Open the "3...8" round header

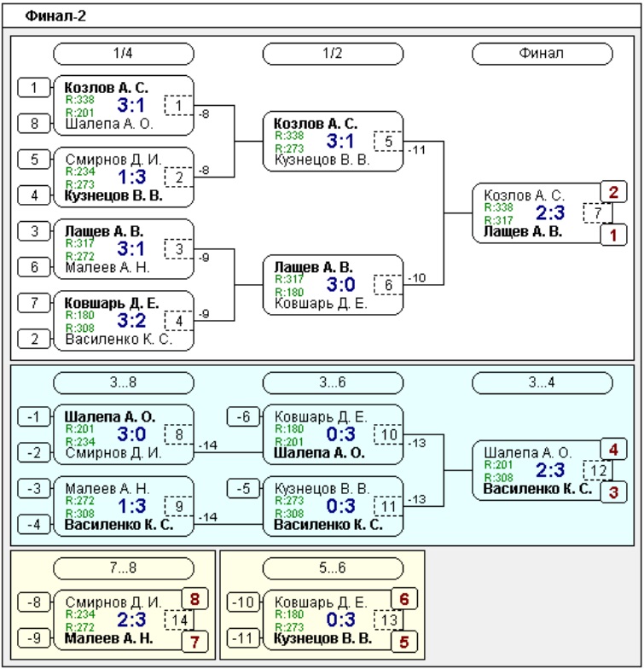click(x=123, y=382)
